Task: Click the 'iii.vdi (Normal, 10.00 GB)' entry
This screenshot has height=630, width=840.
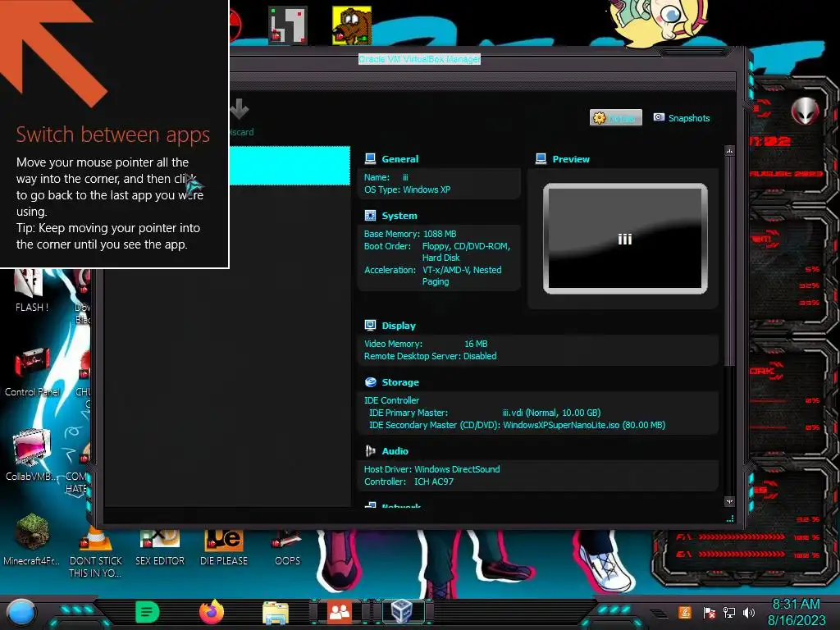Action: click(x=551, y=413)
